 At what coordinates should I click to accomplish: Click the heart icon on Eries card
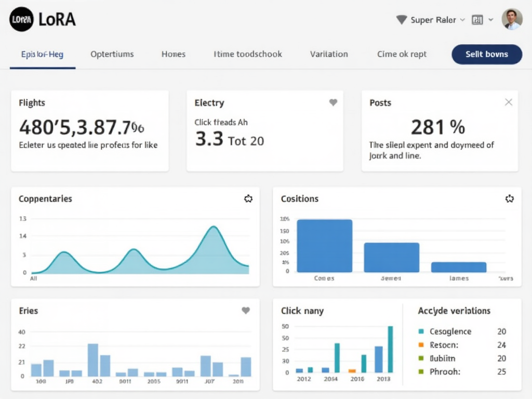(x=246, y=311)
